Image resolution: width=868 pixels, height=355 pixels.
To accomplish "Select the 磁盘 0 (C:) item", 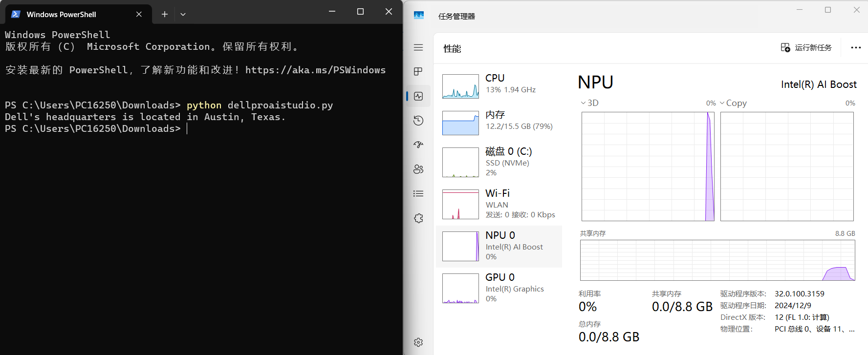I will [x=499, y=162].
